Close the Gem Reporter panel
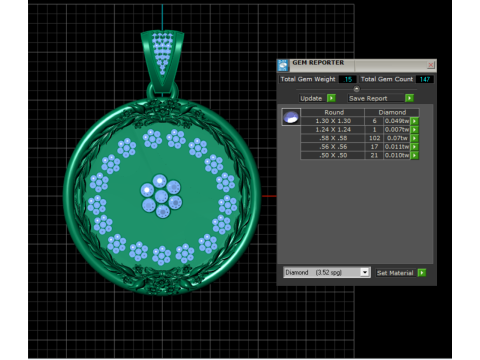Screen dimensions: 480x360 pyautogui.click(x=431, y=64)
